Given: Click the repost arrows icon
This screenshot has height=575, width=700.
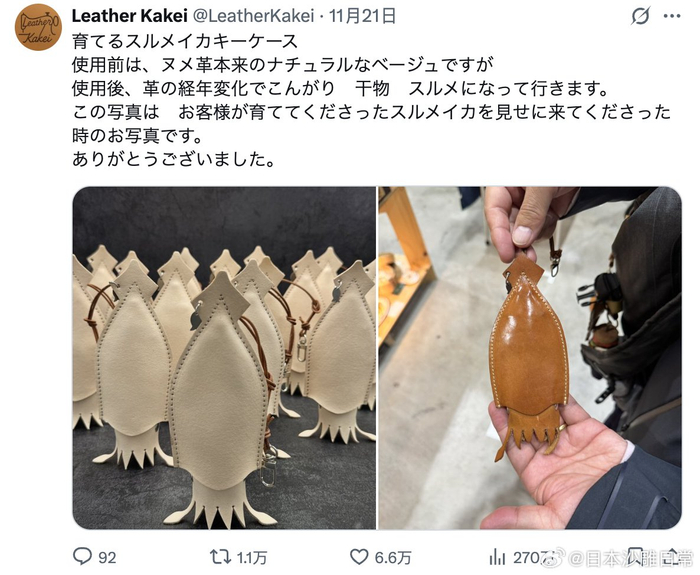Looking at the screenshot, I should point(220,557).
